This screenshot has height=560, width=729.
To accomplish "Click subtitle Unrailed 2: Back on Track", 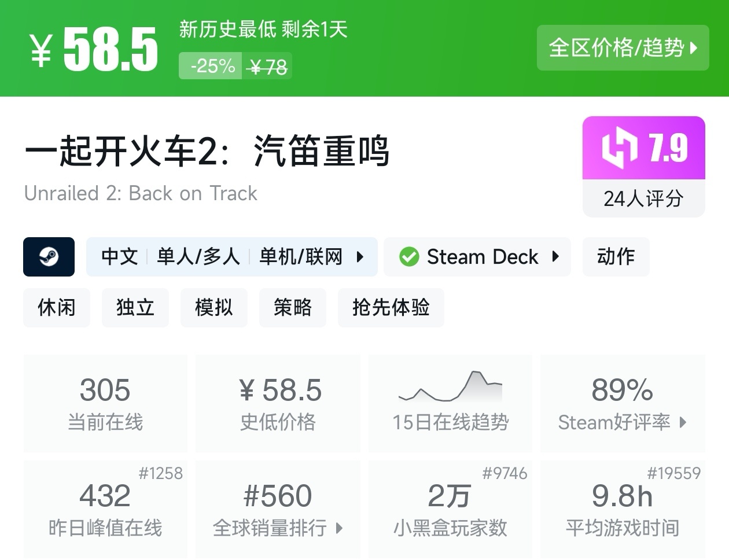I will pyautogui.click(x=141, y=193).
